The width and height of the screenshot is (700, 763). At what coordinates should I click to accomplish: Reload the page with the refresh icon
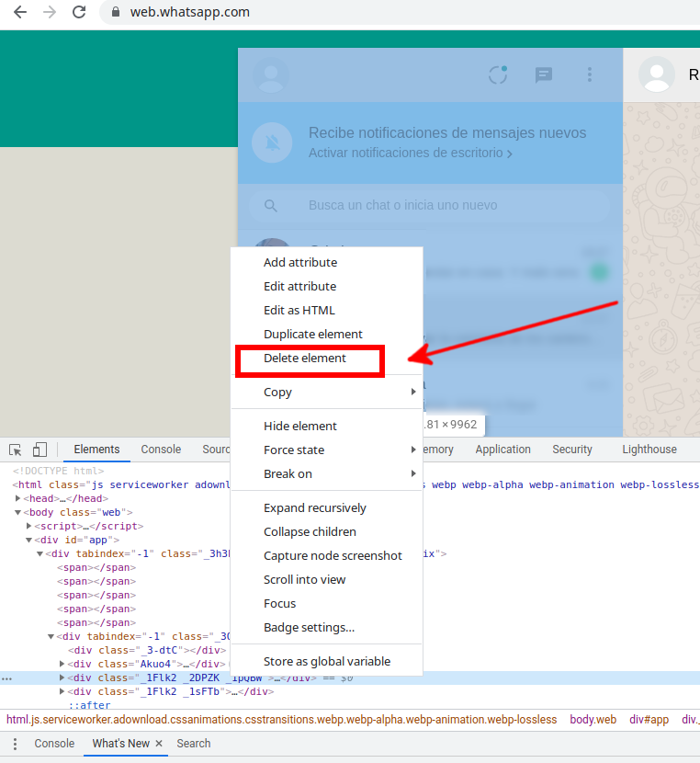point(79,13)
